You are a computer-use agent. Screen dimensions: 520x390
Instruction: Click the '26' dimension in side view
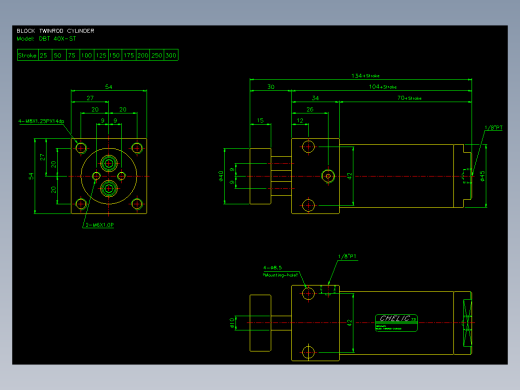(310, 109)
